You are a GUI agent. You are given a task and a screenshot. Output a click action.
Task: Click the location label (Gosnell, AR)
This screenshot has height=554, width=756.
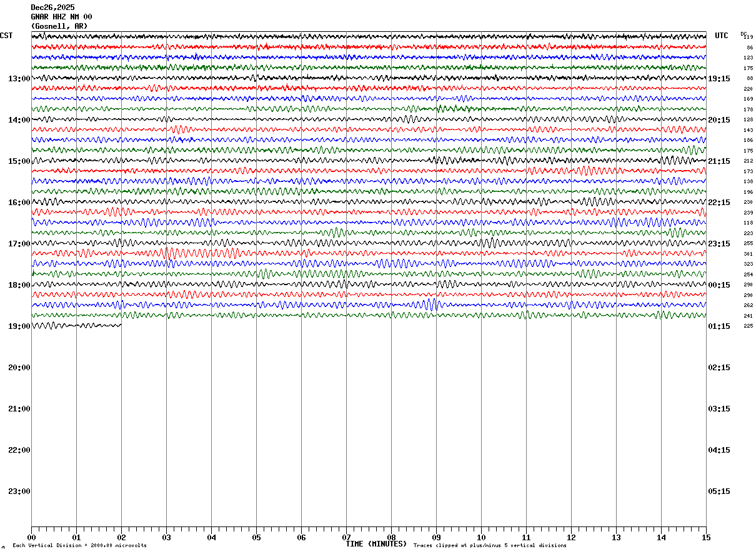[x=59, y=26]
